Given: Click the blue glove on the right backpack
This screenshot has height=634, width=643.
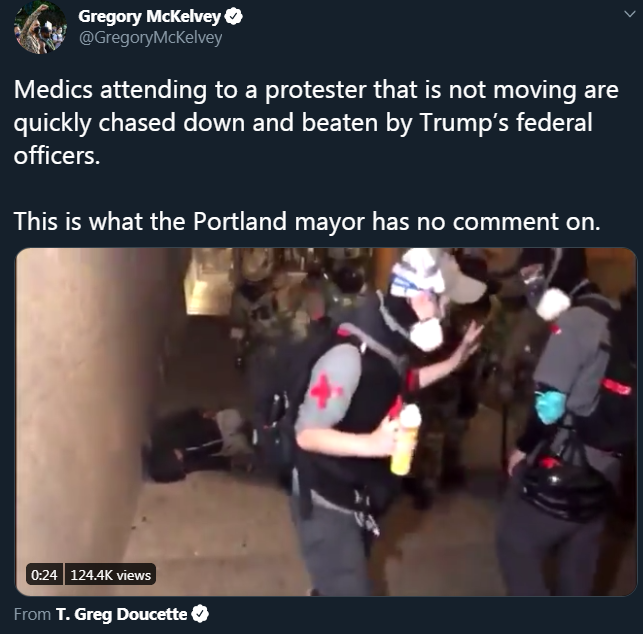Looking at the screenshot, I should 550,406.
